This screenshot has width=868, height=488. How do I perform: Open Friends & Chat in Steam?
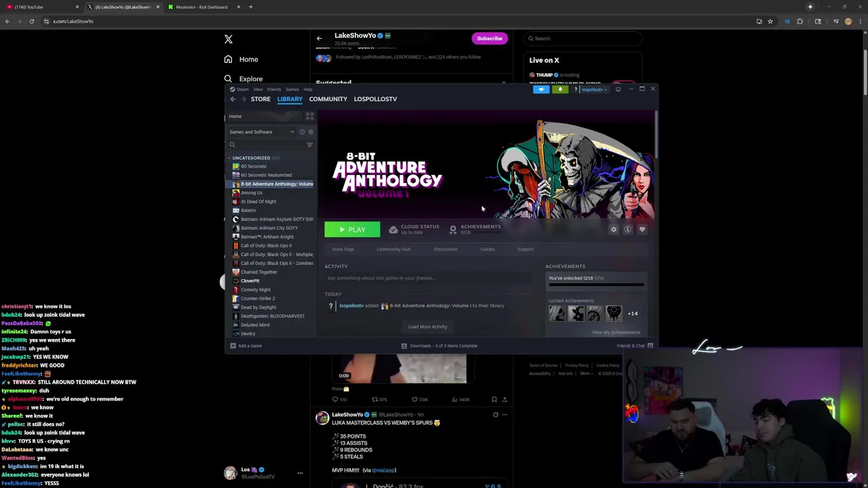coord(635,346)
